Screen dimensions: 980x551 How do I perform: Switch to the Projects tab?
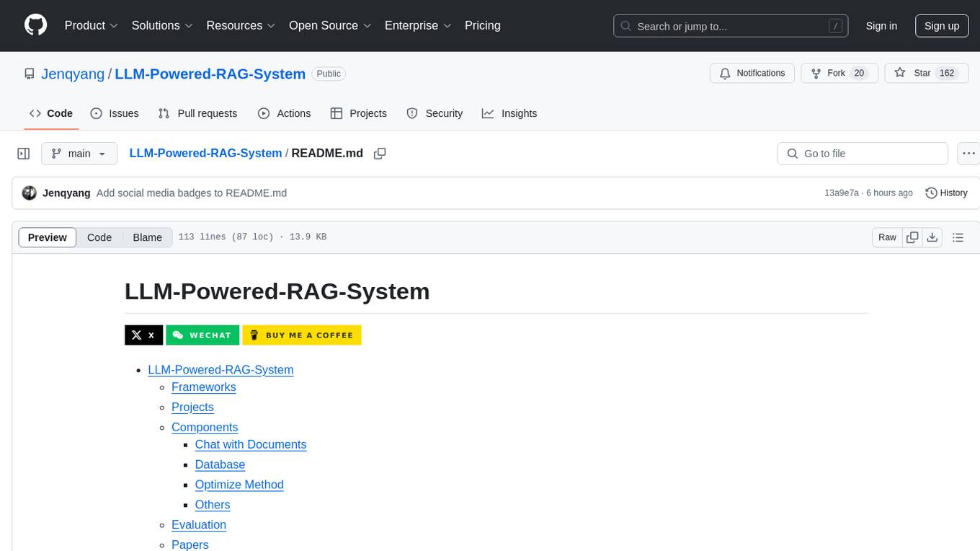[359, 113]
